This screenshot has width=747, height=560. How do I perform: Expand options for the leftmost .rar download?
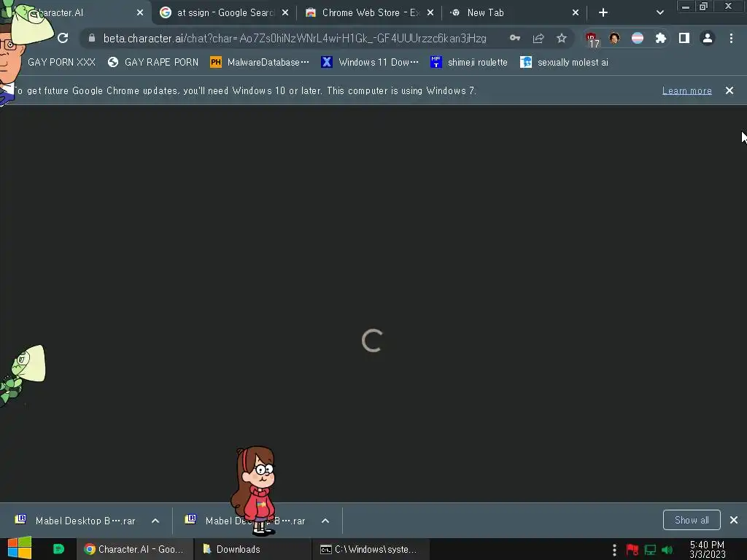point(155,521)
